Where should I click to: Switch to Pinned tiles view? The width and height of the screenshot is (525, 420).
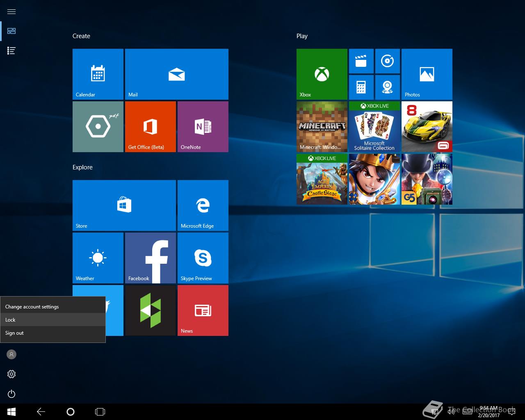(x=11, y=31)
